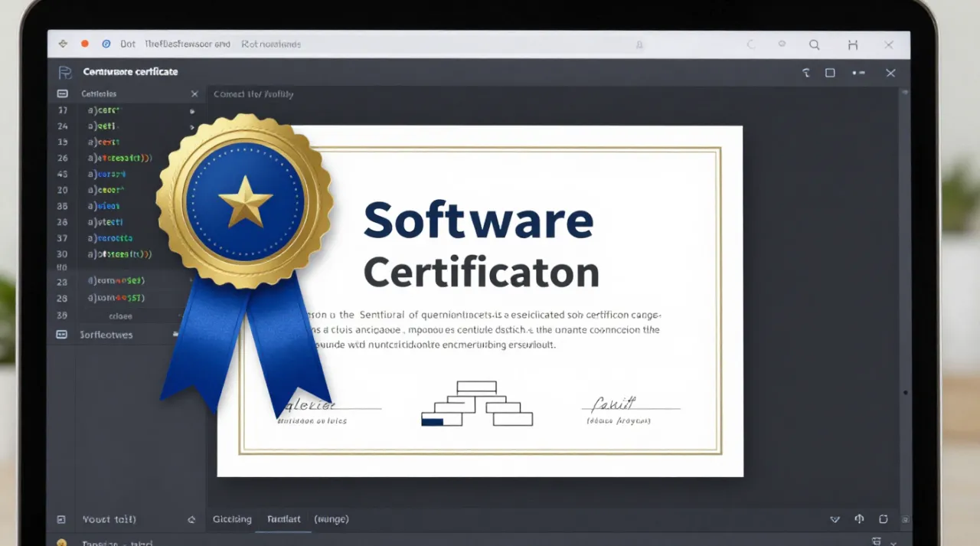Viewport: 980px width, 546px height.
Task: Click the app logo beside "Centurwore certificate"
Action: coord(65,72)
